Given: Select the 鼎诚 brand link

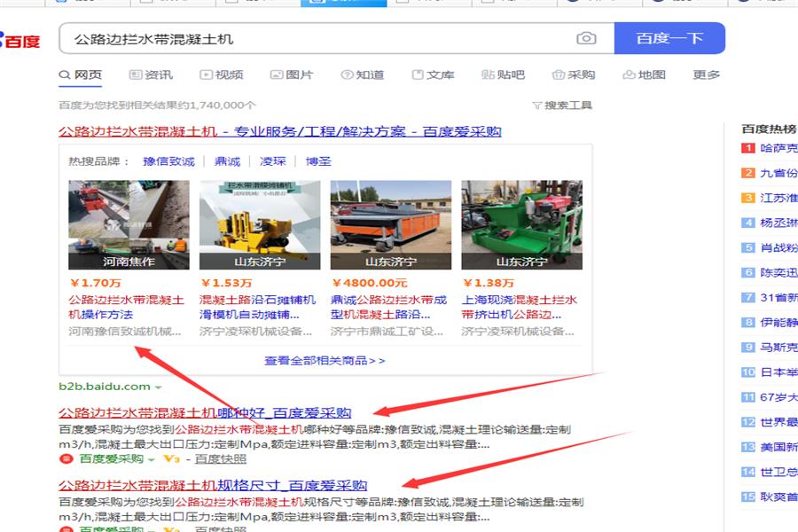Looking at the screenshot, I should 228,161.
